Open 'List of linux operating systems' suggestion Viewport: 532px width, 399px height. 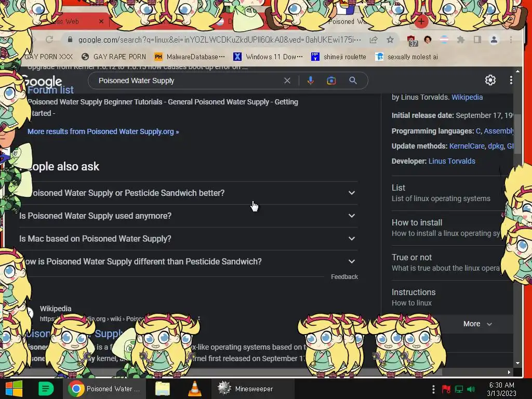pyautogui.click(x=446, y=193)
